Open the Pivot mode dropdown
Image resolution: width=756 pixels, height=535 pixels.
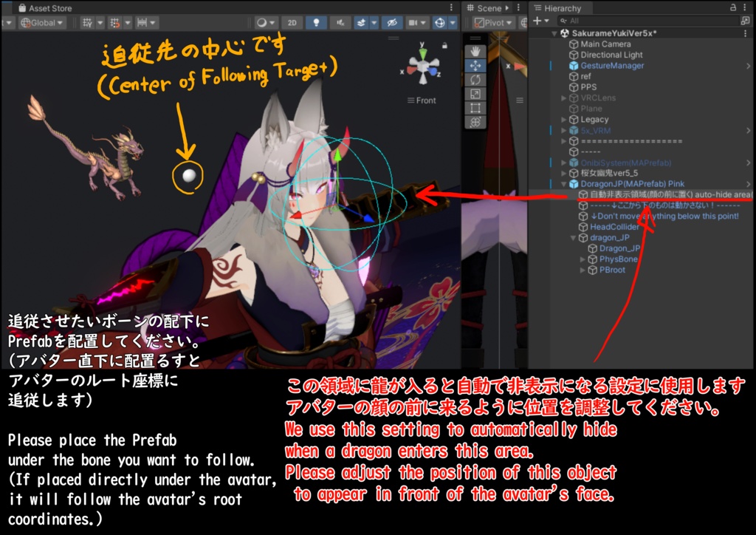(x=492, y=21)
